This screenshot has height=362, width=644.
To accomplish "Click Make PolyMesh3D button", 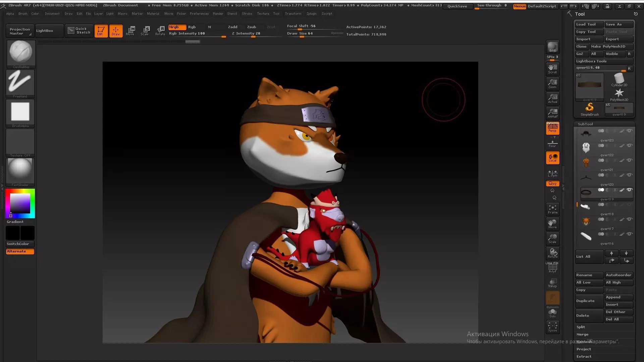I will click(x=611, y=47).
